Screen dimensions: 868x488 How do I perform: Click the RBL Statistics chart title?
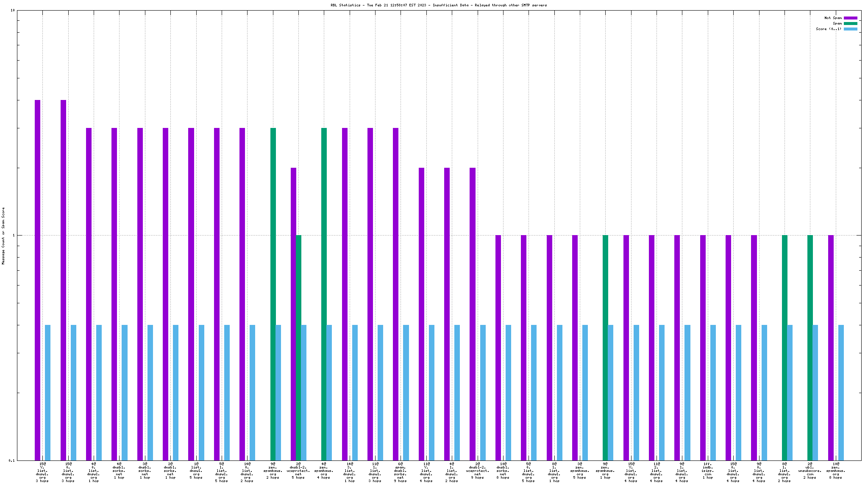coord(439,5)
